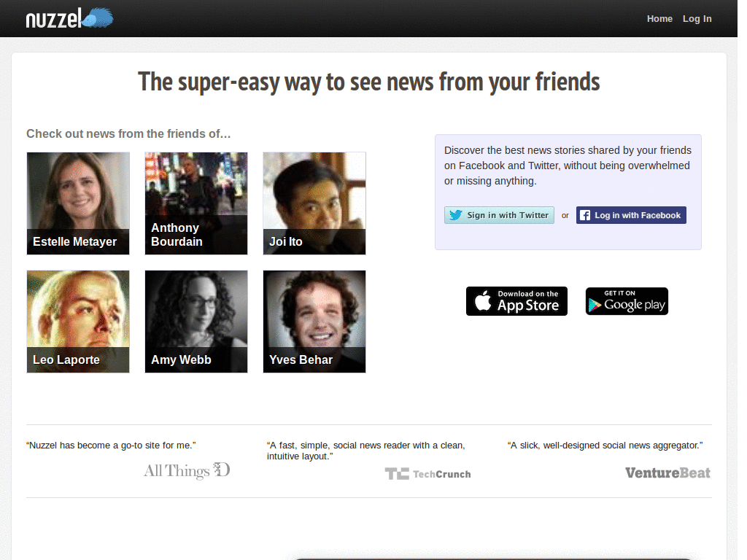The image size is (747, 560).
Task: Download on the App Store badge
Action: [x=516, y=301]
